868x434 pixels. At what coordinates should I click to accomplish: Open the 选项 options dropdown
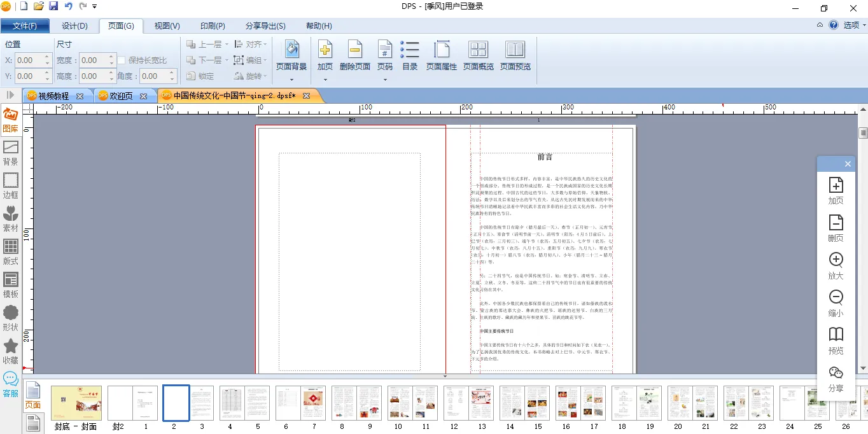(854, 25)
